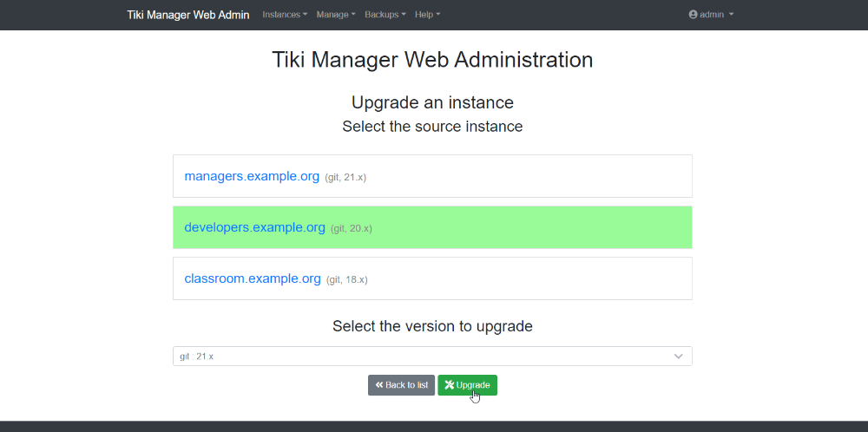Expand the Backups menu

pyautogui.click(x=385, y=15)
